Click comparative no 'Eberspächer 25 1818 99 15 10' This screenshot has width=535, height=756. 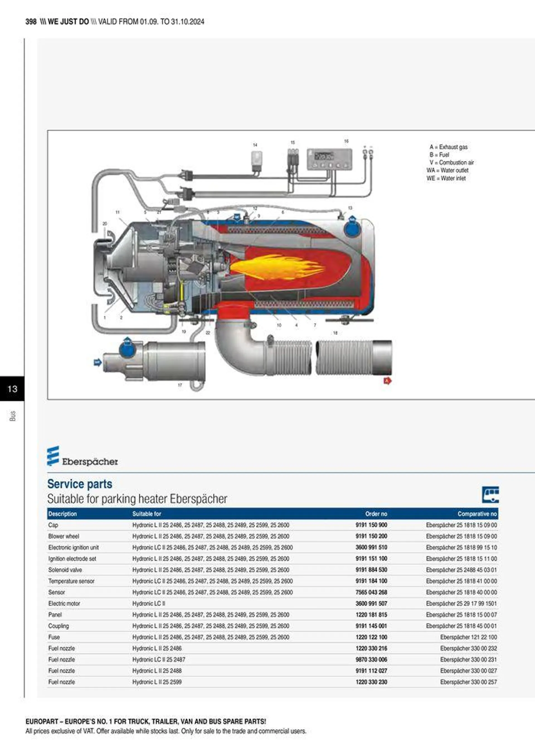click(461, 547)
